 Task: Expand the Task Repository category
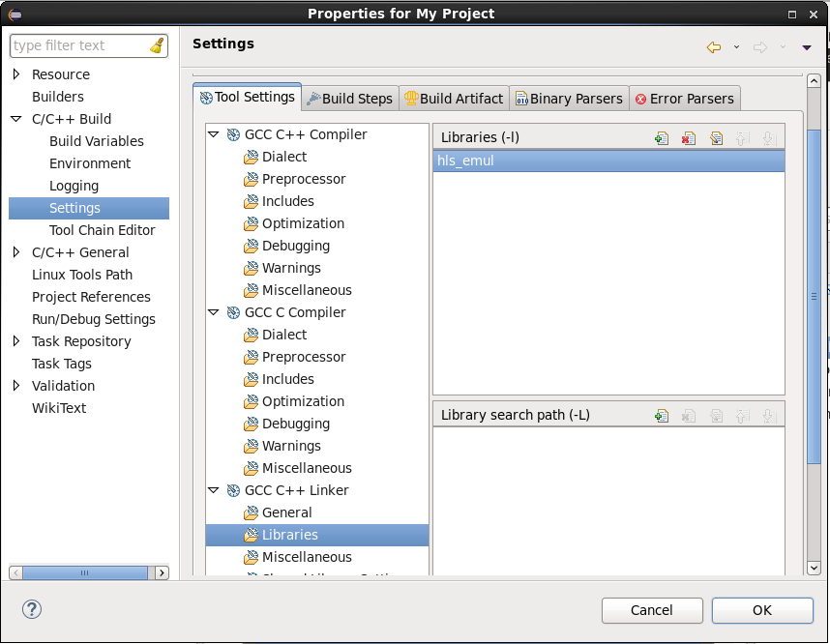[16, 340]
